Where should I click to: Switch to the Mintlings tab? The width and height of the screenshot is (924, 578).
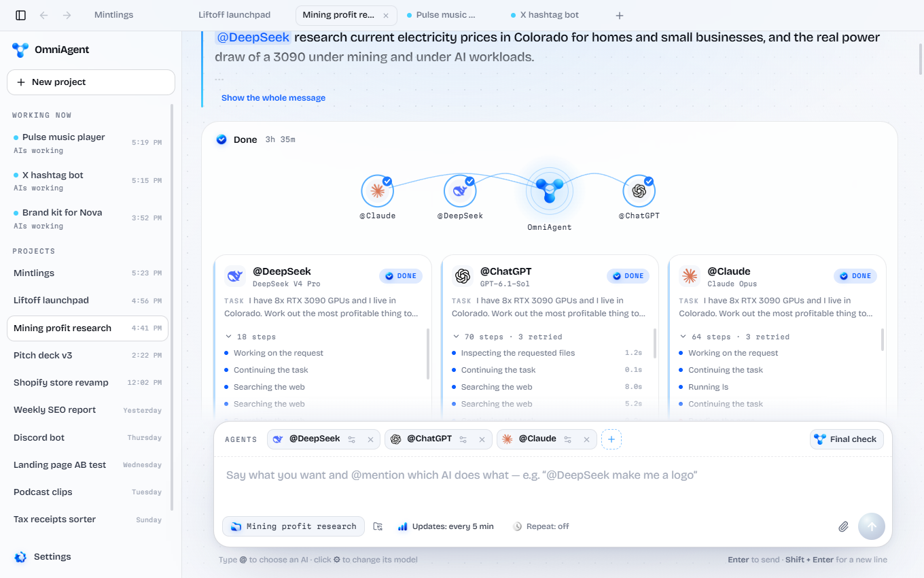pyautogui.click(x=113, y=15)
